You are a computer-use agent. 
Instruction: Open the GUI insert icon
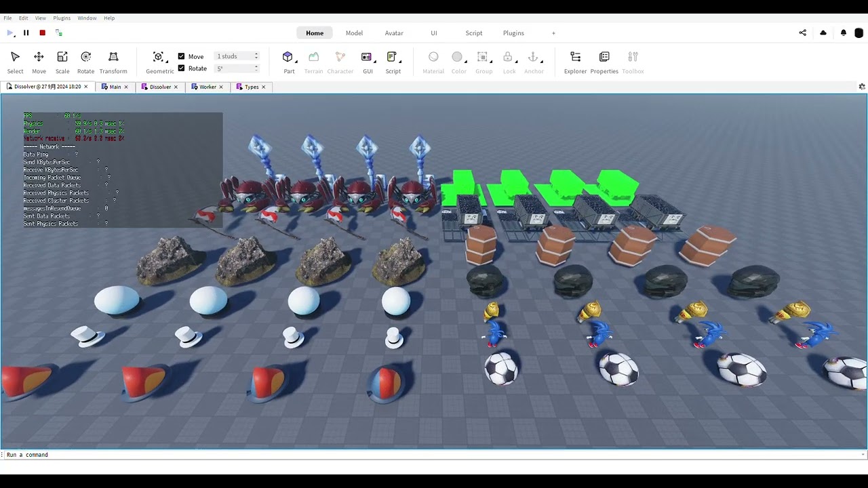click(x=366, y=57)
